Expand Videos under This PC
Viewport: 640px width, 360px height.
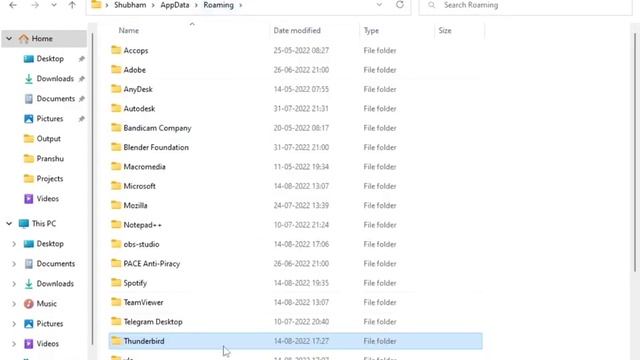[14, 344]
